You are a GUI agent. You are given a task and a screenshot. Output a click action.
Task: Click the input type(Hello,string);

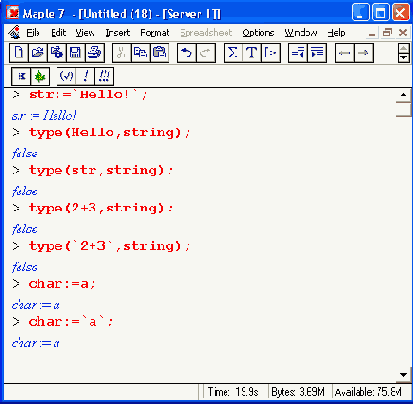coord(109,133)
